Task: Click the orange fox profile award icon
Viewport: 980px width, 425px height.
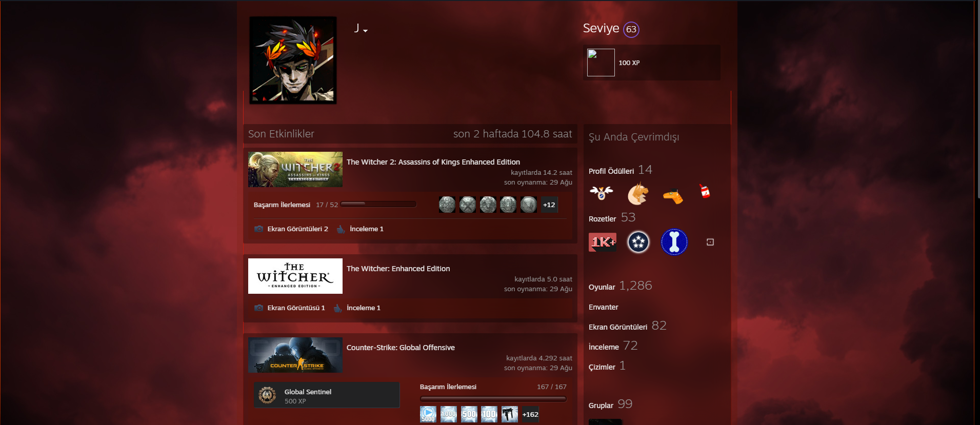Action: click(638, 194)
